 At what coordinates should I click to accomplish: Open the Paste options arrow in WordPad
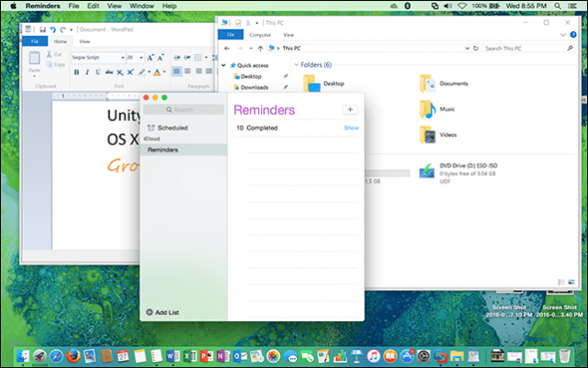pos(34,76)
